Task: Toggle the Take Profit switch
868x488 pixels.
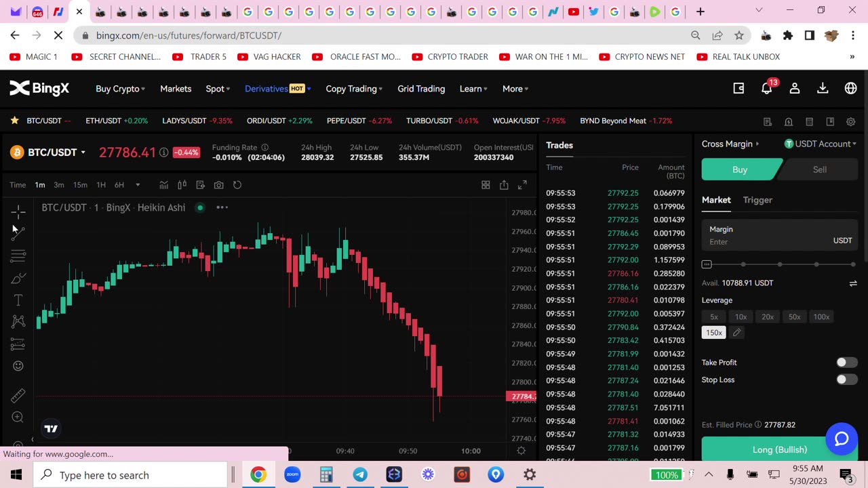Action: pyautogui.click(x=846, y=363)
